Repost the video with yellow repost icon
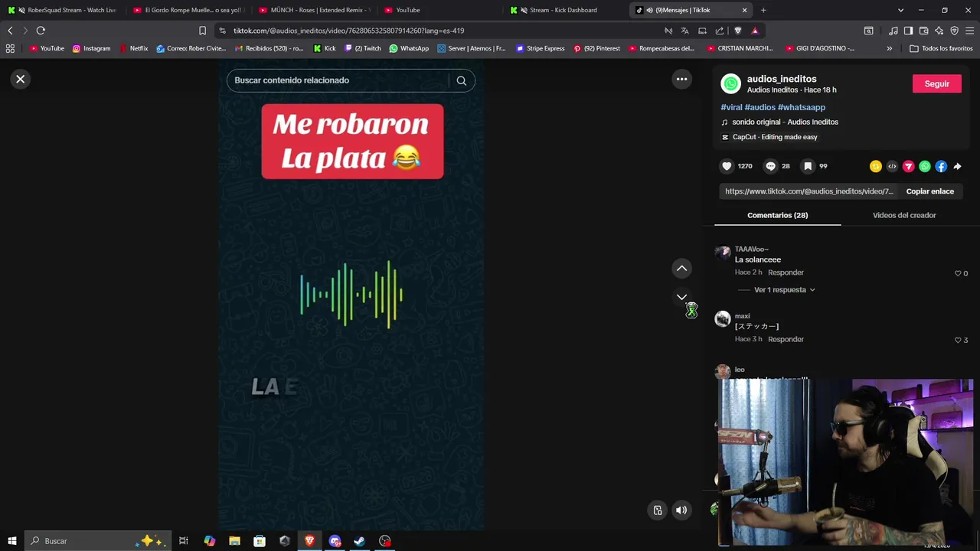Image resolution: width=980 pixels, height=551 pixels. 876,166
